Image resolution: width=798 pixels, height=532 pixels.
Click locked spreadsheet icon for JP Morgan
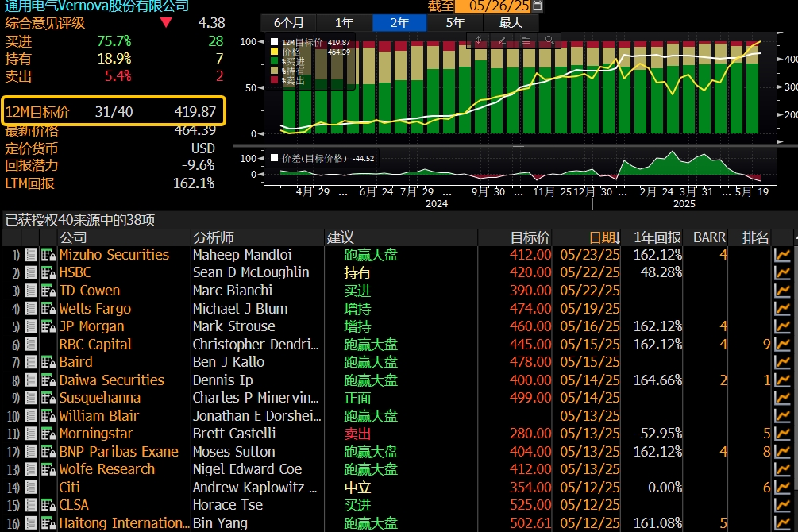48,326
